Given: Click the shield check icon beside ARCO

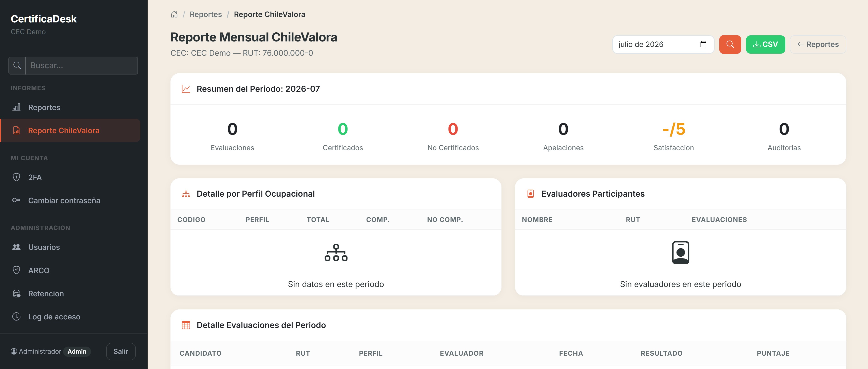Looking at the screenshot, I should pos(16,270).
